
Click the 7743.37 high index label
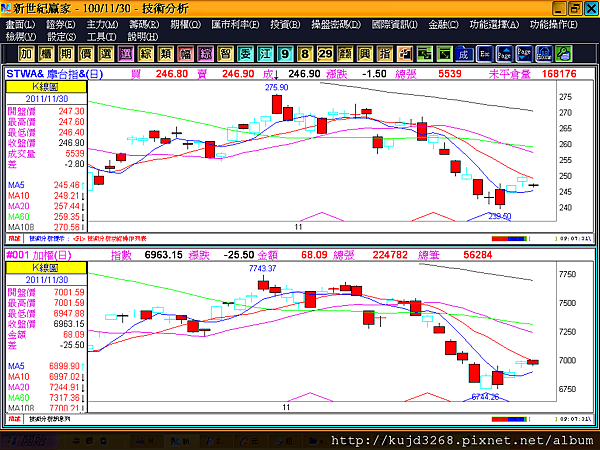coord(262,269)
